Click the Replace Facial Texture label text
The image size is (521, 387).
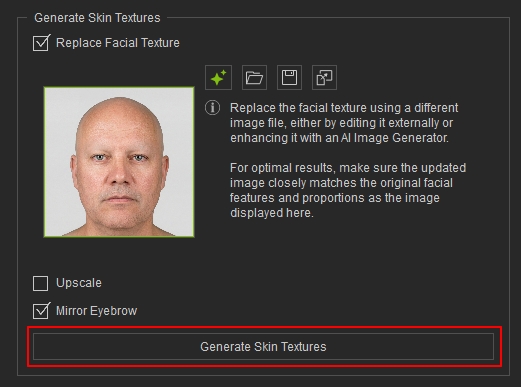[x=118, y=43]
